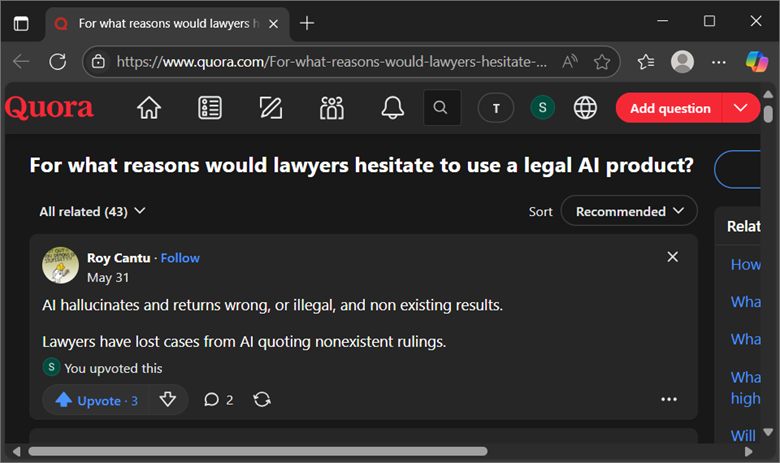Click the horizontal scrollbar thumb

click(258, 451)
